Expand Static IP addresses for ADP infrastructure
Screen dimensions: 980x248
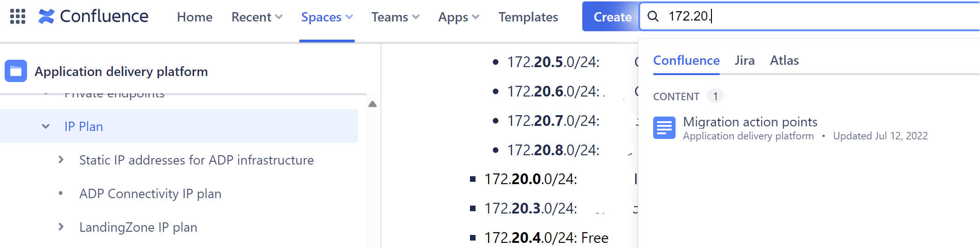61,160
